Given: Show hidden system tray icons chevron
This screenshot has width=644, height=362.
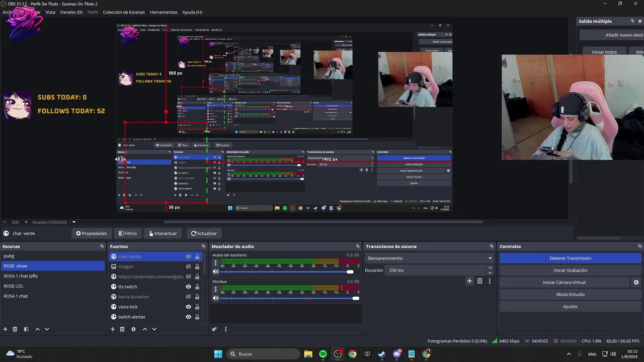Looking at the screenshot, I should coord(569,354).
